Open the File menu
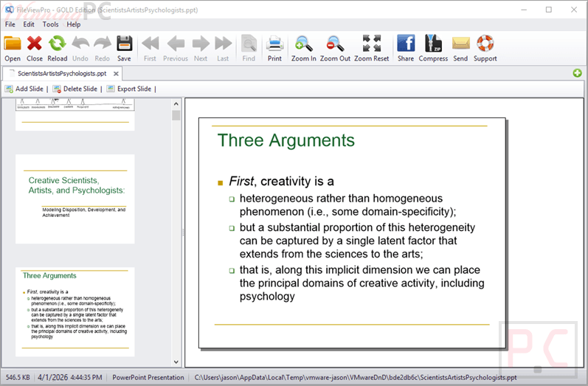Image resolution: width=588 pixels, height=386 pixels. [10, 24]
